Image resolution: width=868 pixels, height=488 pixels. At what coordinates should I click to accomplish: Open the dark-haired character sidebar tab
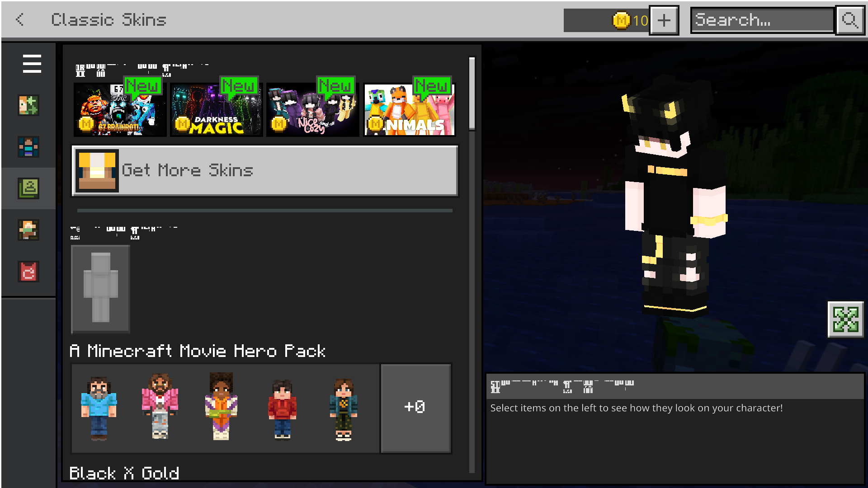(28, 147)
